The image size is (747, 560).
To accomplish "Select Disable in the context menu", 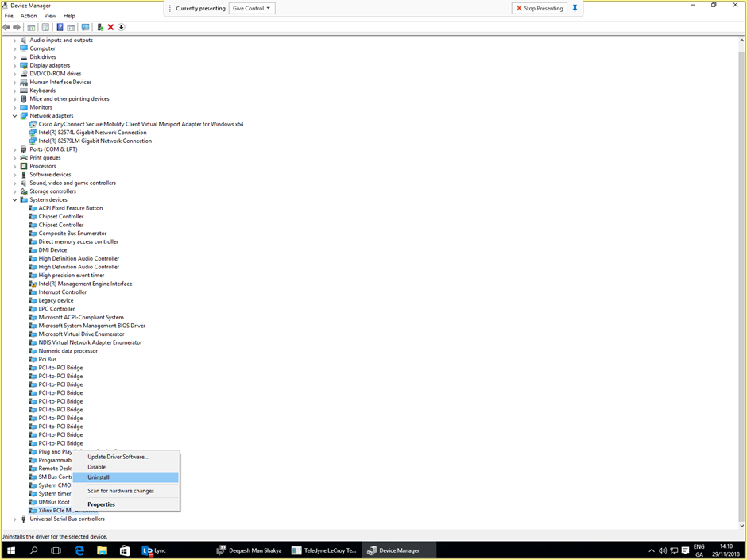I will pyautogui.click(x=97, y=467).
